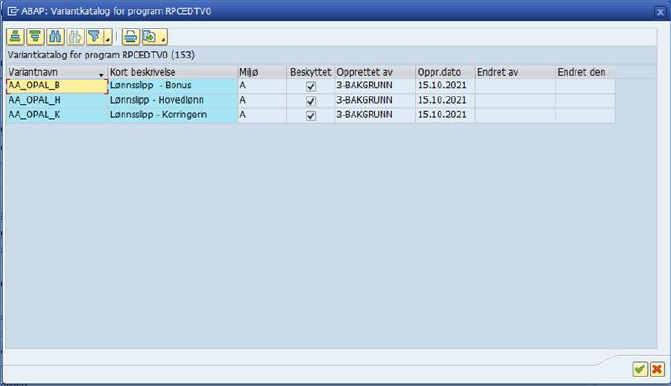
Task: Apply the Set Filter funnel button
Action: coord(94,37)
